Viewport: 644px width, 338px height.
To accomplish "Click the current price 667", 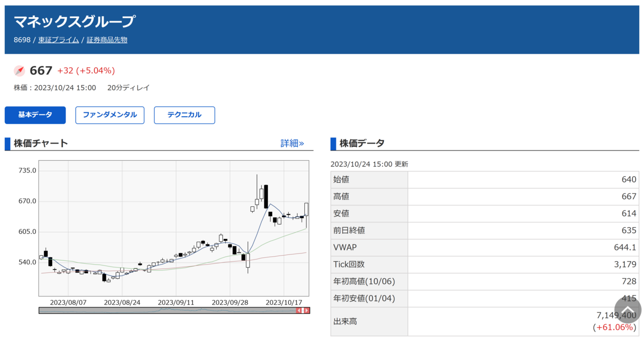I will [41, 71].
